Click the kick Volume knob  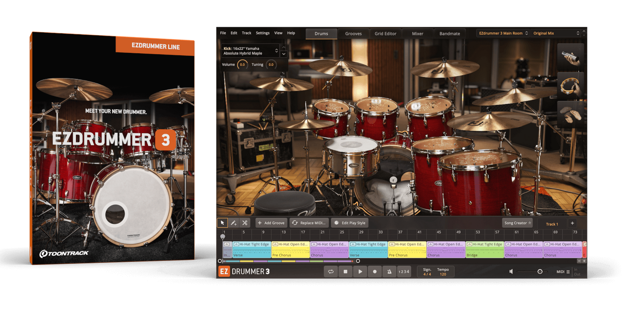pyautogui.click(x=242, y=65)
